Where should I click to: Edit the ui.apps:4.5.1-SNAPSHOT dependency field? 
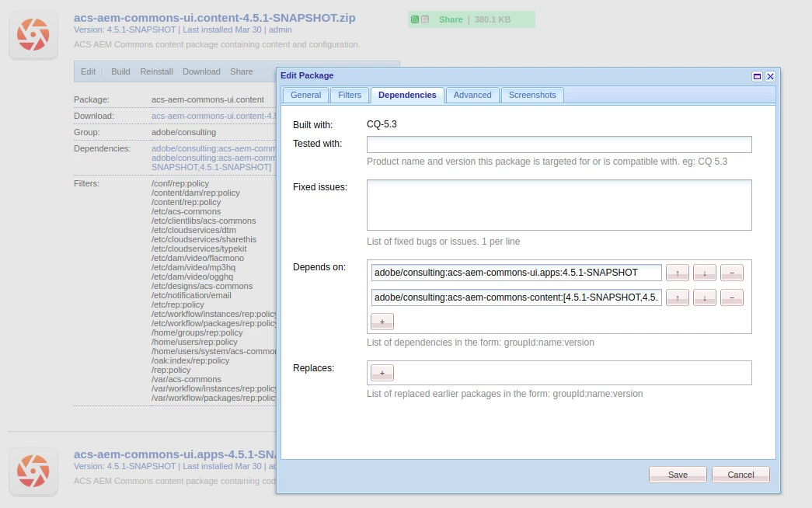coord(516,273)
